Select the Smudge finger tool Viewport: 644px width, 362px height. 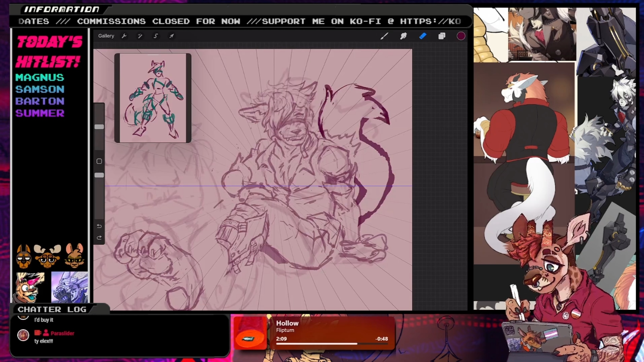pyautogui.click(x=403, y=36)
